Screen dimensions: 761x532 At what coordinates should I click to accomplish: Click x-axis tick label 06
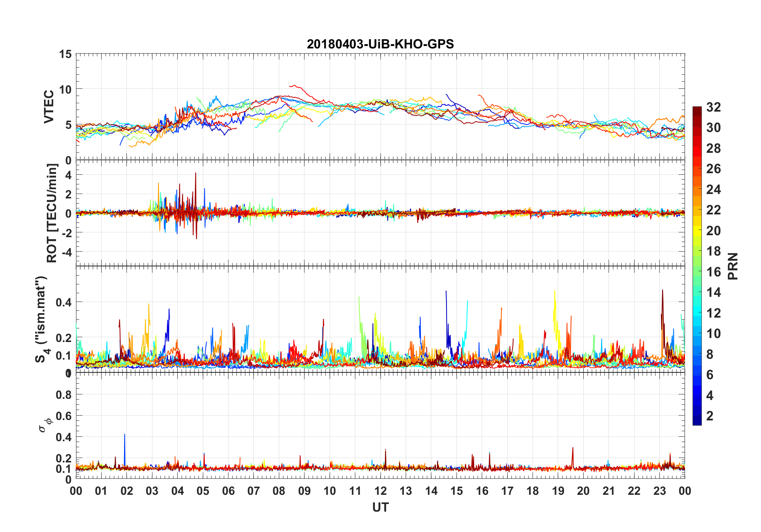click(x=228, y=491)
